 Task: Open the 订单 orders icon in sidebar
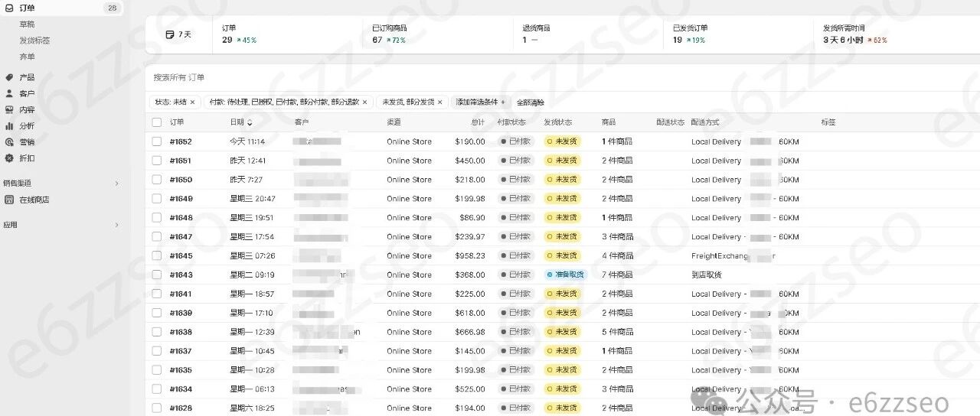pyautogui.click(x=9, y=8)
